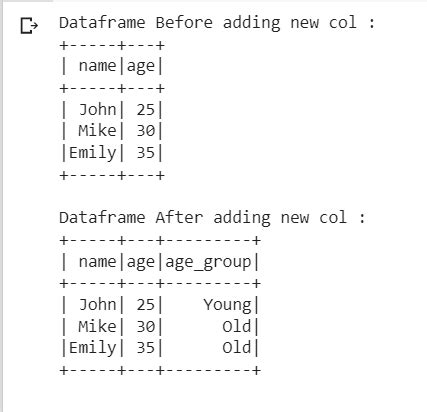Click 'name' header in the After table
Screen dimensions: 427x412
pyautogui.click(x=97, y=262)
